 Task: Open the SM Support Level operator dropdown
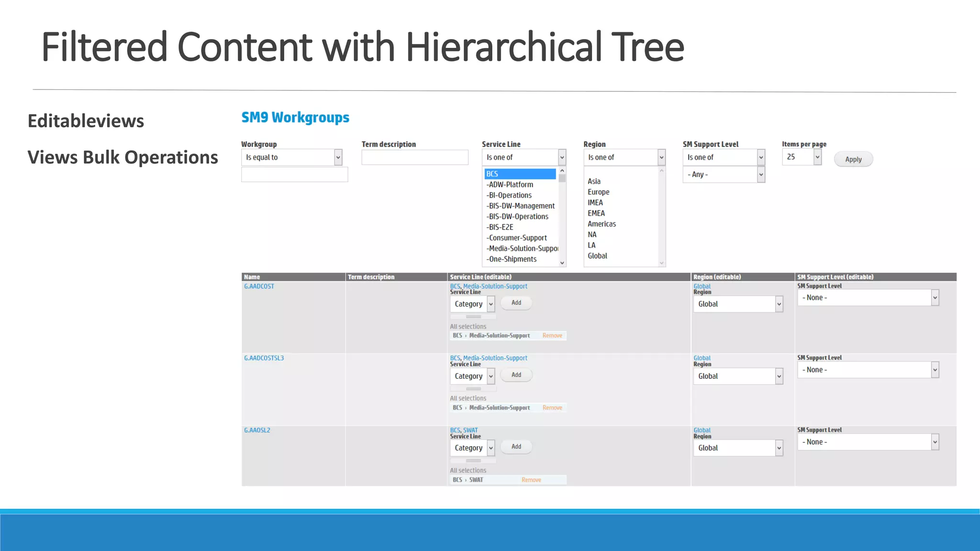pyautogui.click(x=724, y=157)
